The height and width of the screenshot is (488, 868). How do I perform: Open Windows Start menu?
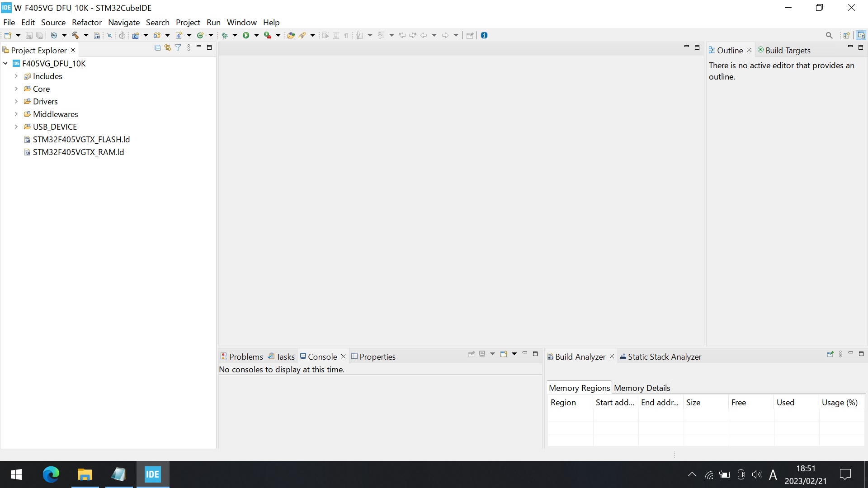click(16, 474)
